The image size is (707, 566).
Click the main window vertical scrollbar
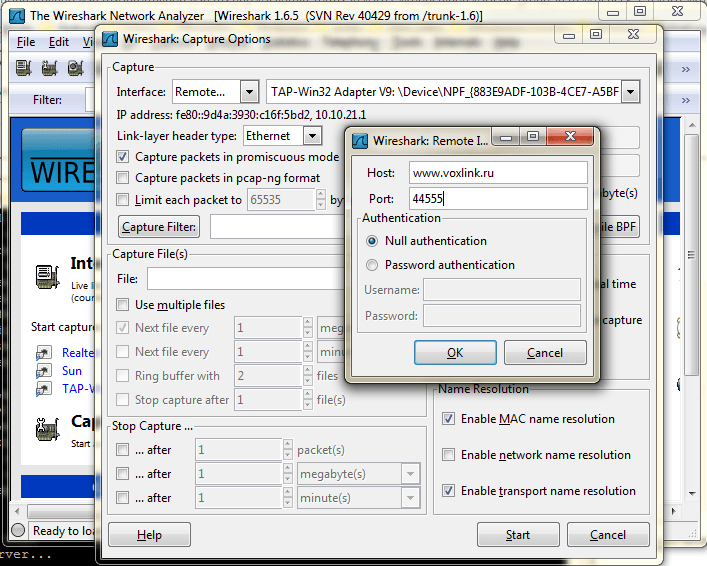691,255
